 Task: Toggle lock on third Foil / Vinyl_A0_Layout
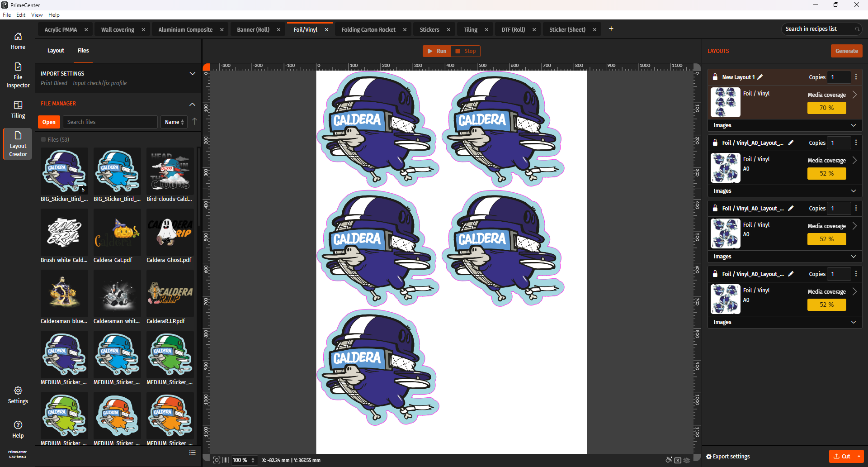tap(715, 208)
